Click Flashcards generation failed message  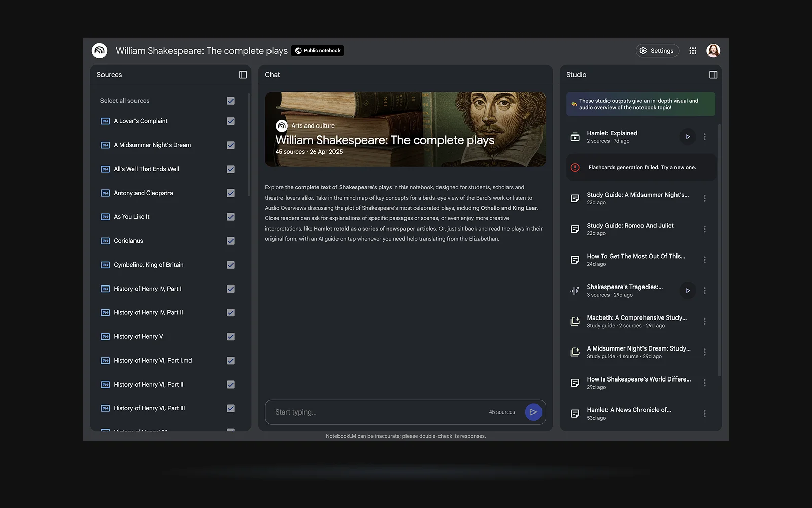tap(642, 167)
